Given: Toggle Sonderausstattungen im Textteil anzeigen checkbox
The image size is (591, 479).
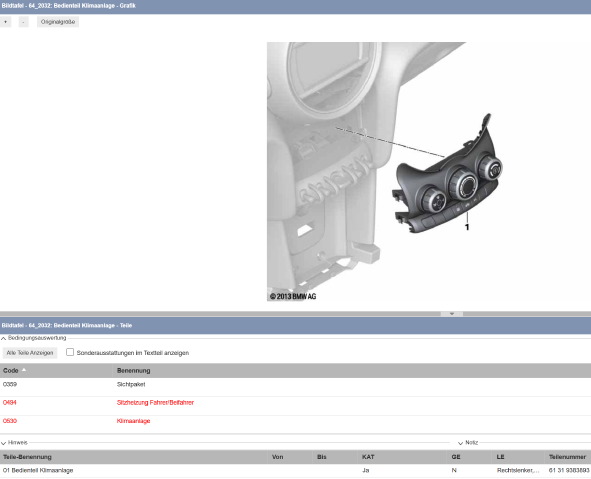Looking at the screenshot, I should pyautogui.click(x=70, y=352).
